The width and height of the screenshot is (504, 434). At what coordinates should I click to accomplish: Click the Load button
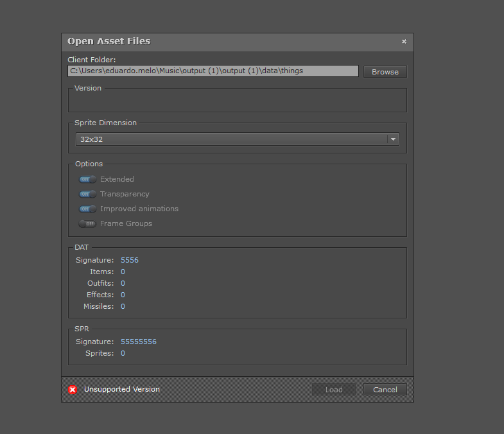(x=334, y=390)
